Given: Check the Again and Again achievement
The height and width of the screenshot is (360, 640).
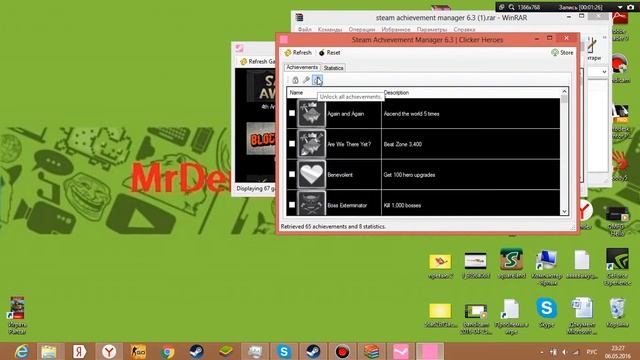Looking at the screenshot, I should coord(292,113).
